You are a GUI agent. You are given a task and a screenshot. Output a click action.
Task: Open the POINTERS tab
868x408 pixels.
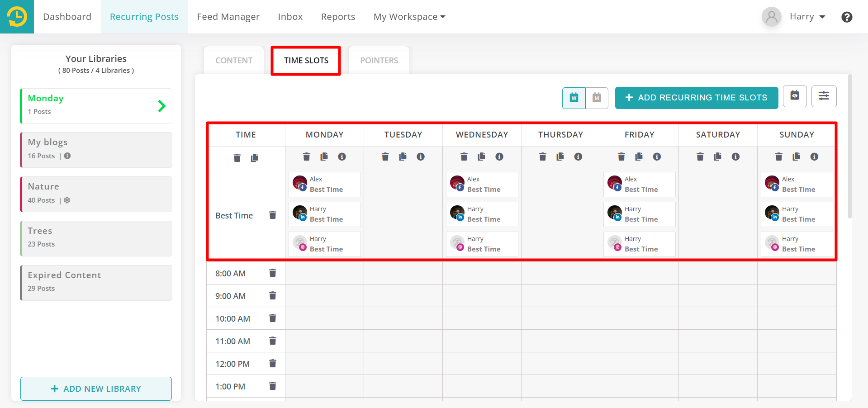pyautogui.click(x=379, y=60)
